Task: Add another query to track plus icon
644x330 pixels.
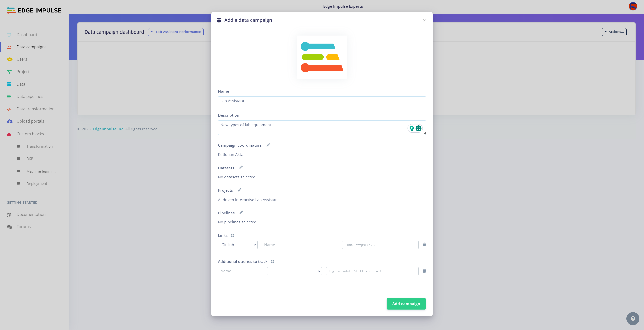Action: [272, 261]
